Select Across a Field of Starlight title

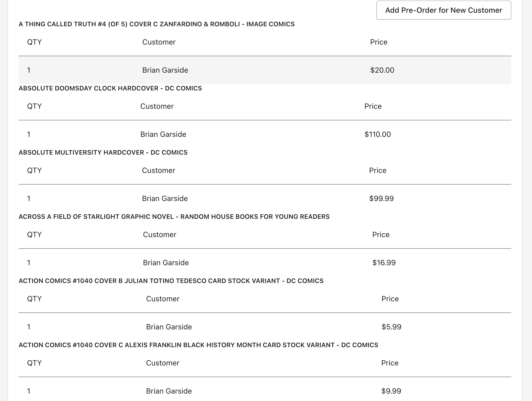coord(174,217)
